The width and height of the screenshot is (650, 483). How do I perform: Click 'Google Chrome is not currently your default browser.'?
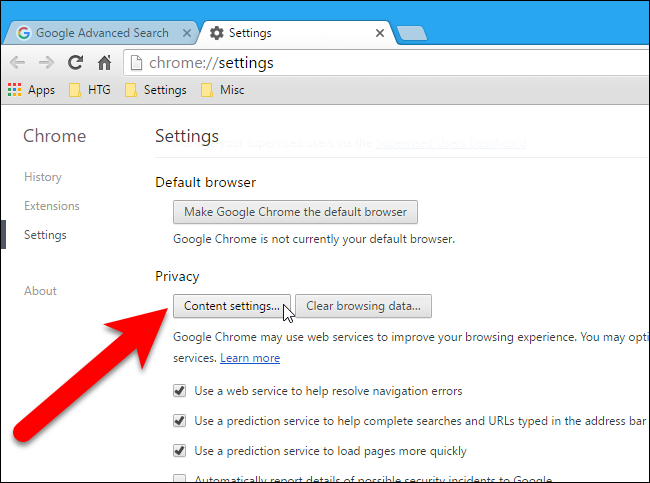coord(314,239)
